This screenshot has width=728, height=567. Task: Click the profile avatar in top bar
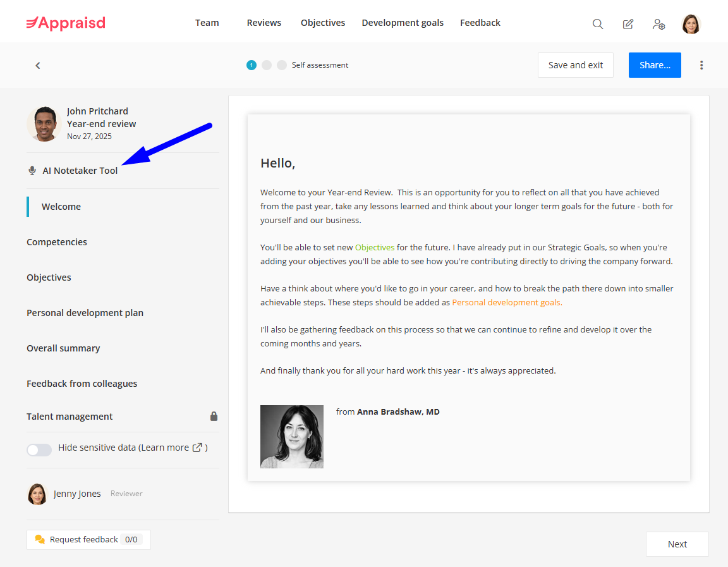(691, 24)
